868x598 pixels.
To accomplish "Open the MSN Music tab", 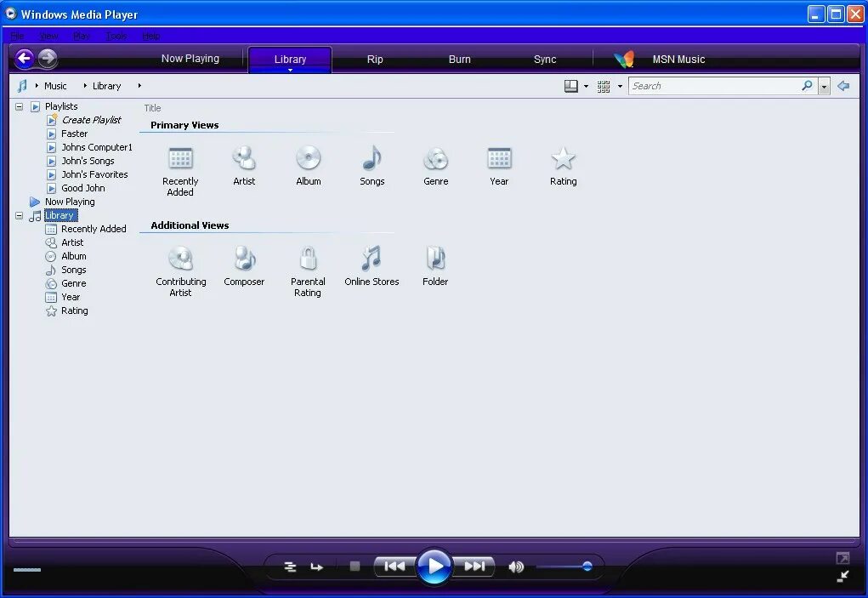I will tap(678, 60).
